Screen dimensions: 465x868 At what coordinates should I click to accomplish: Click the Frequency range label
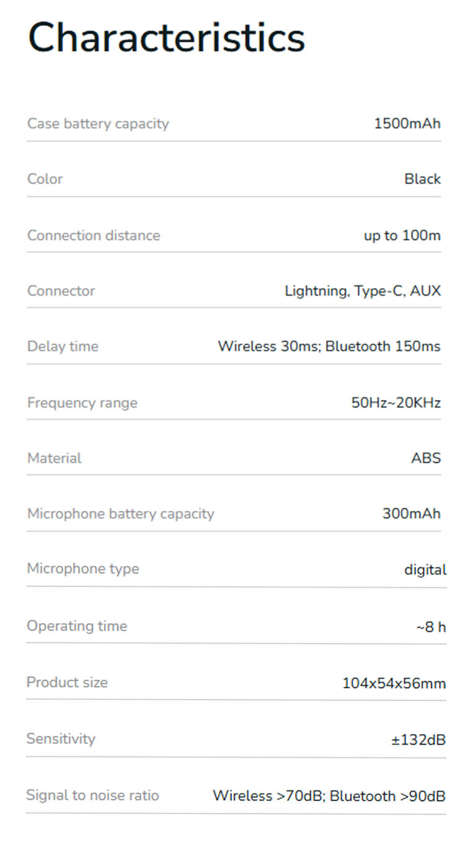click(82, 403)
